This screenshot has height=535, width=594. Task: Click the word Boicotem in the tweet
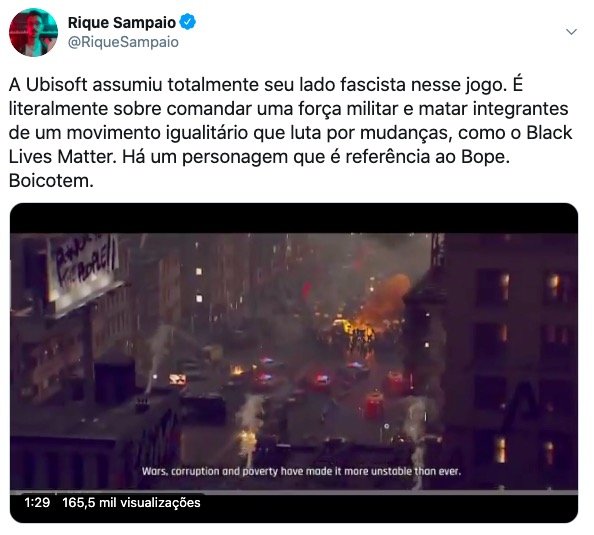(51, 181)
